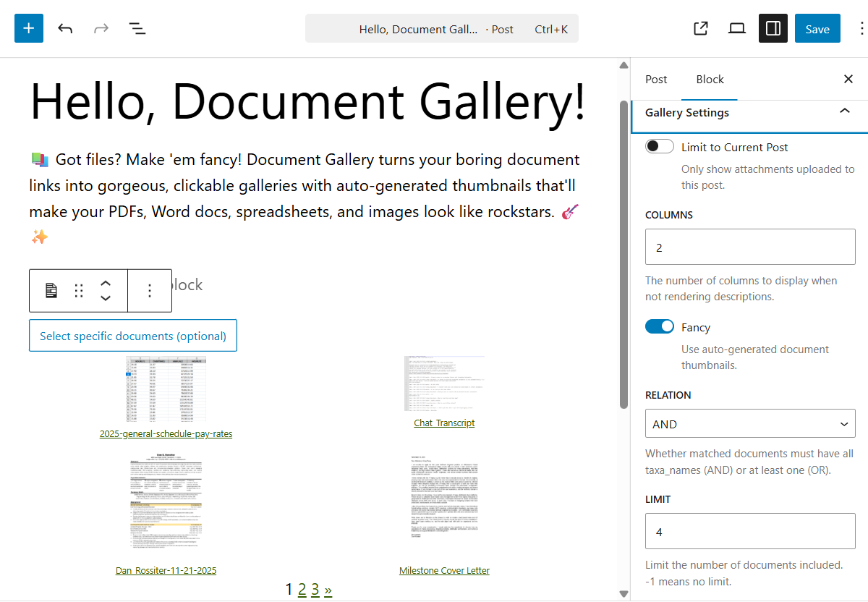Toggle the settings sidebar panel
The width and height of the screenshot is (868, 602).
(x=773, y=28)
